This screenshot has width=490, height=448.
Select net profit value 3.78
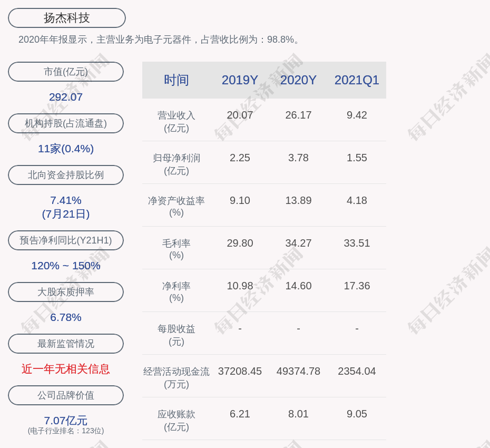point(298,158)
